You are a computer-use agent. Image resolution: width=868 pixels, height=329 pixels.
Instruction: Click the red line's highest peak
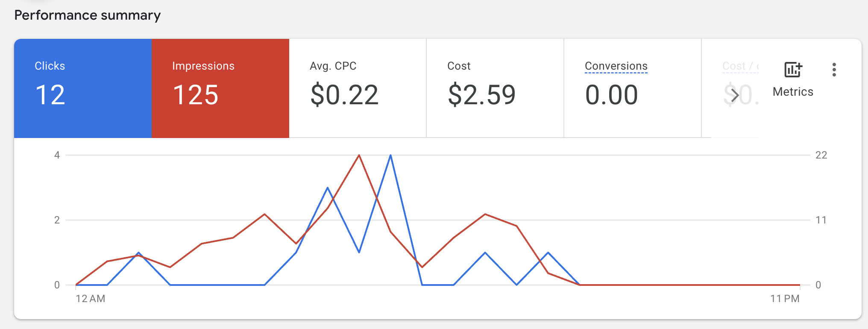(359, 156)
